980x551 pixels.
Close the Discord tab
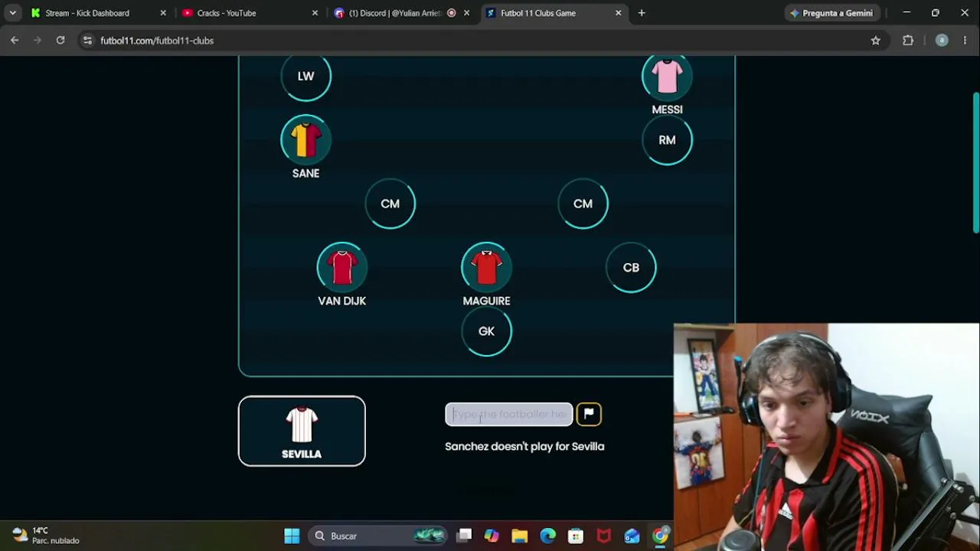coord(466,13)
